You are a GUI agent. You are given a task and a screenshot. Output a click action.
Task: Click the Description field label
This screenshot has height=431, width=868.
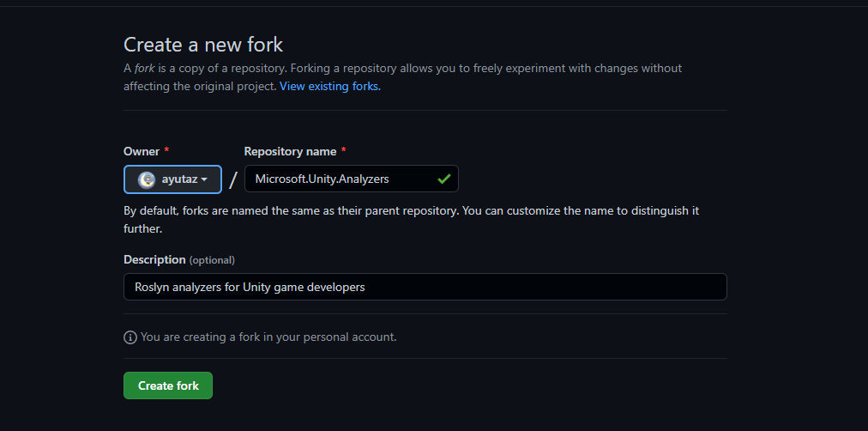154,259
